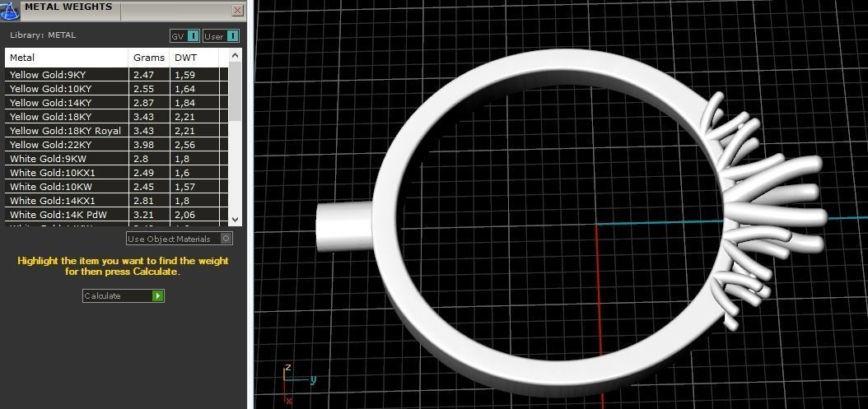Select the White Gold:10KX1 row

click(x=116, y=173)
